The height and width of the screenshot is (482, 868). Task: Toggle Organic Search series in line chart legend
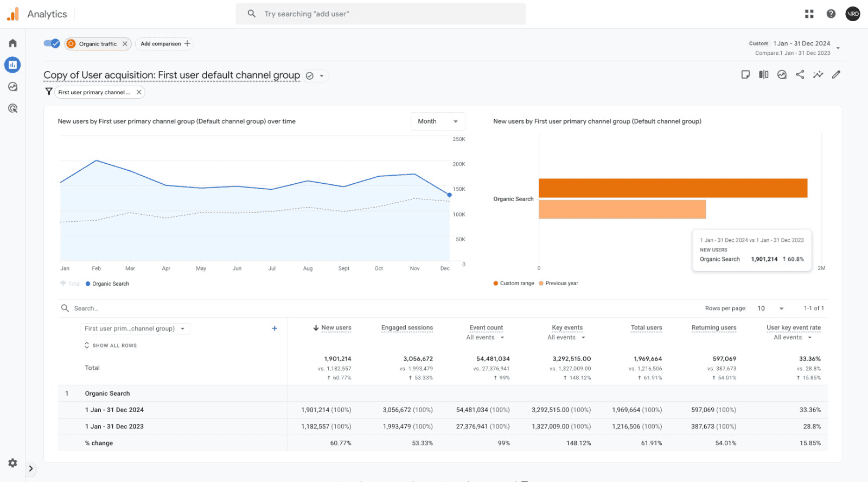tap(107, 284)
